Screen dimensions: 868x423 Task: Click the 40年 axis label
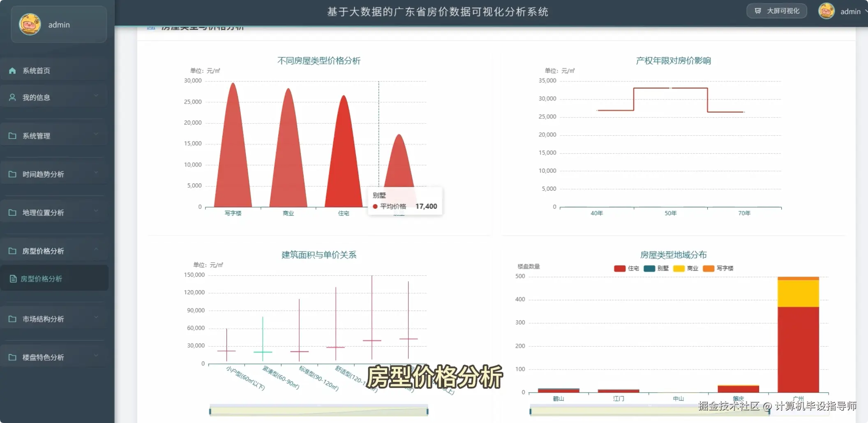click(597, 213)
